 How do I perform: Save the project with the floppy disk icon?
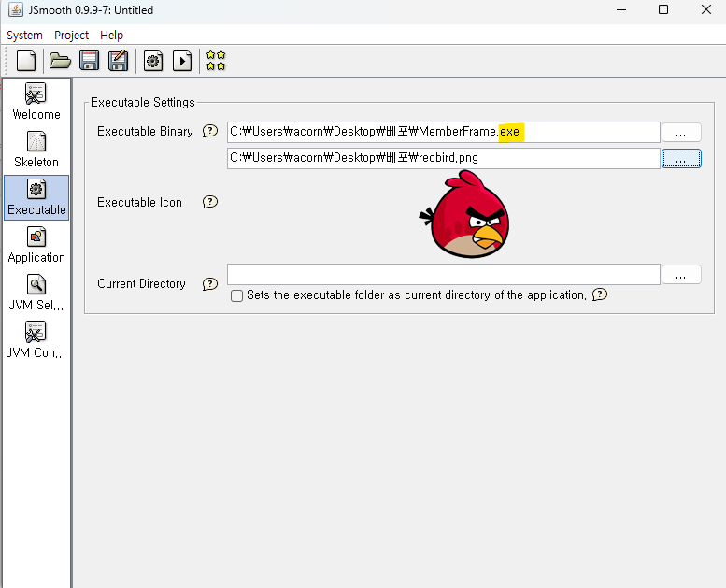tap(90, 61)
